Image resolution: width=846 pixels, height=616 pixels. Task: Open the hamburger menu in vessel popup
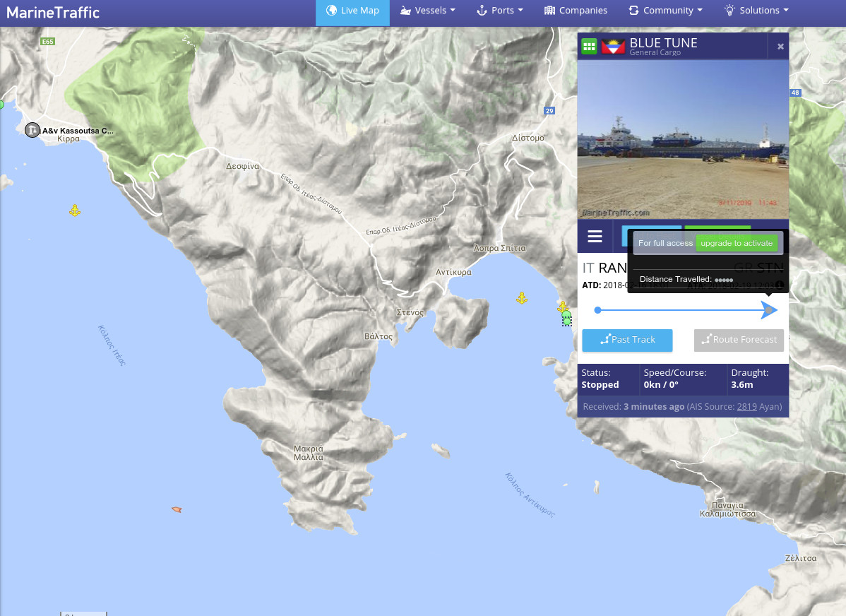[595, 237]
